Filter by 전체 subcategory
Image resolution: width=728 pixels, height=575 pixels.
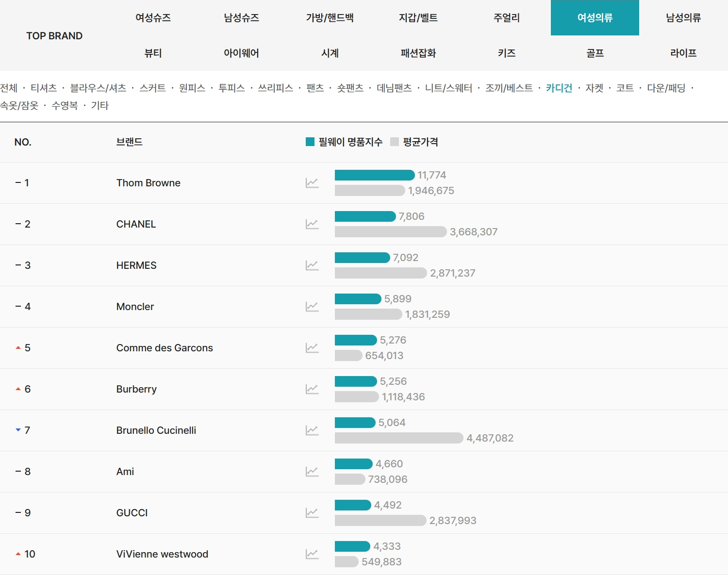(x=9, y=88)
